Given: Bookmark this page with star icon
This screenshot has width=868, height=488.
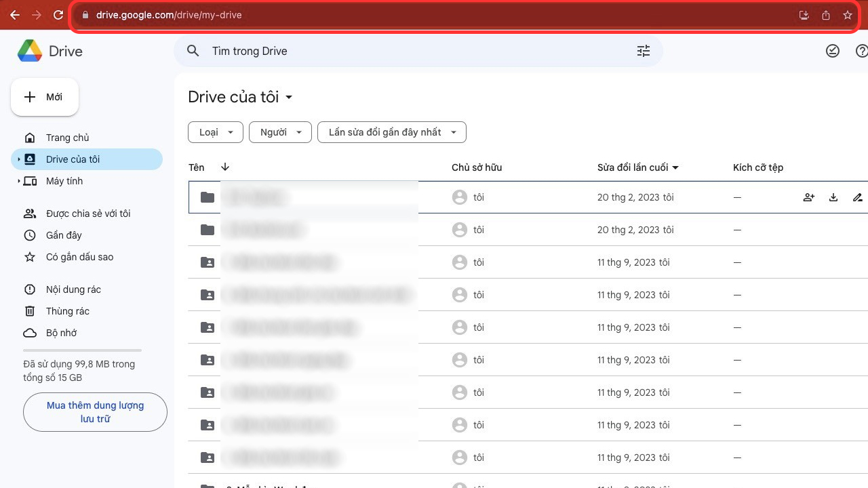Looking at the screenshot, I should pos(847,15).
